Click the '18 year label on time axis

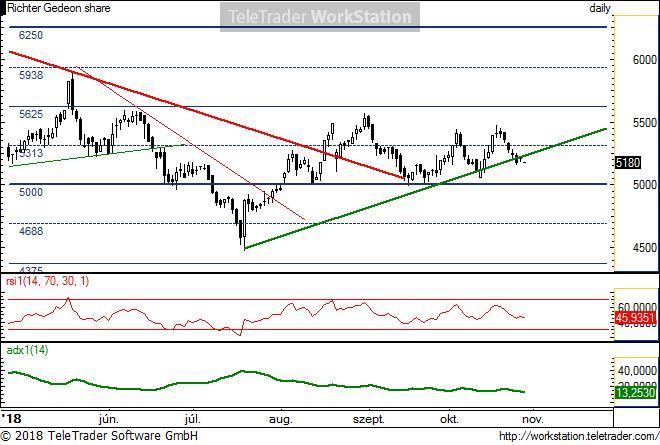[11, 418]
